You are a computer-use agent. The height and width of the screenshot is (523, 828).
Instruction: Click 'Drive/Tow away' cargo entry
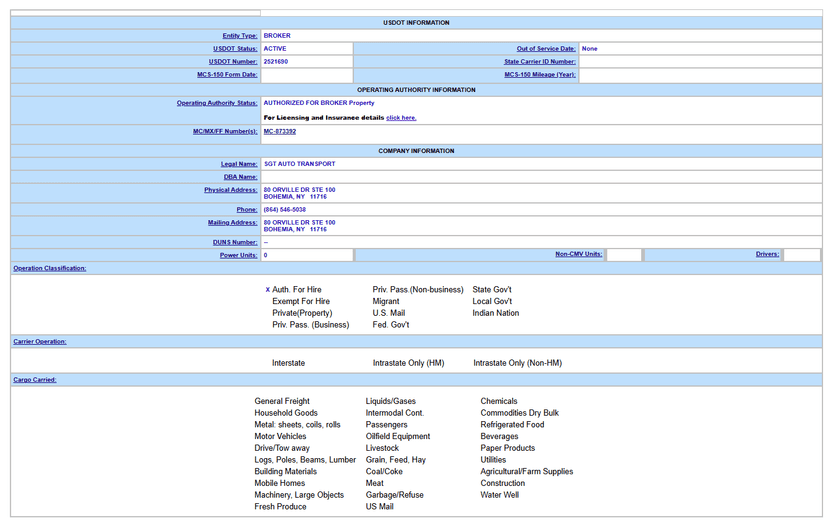282,448
